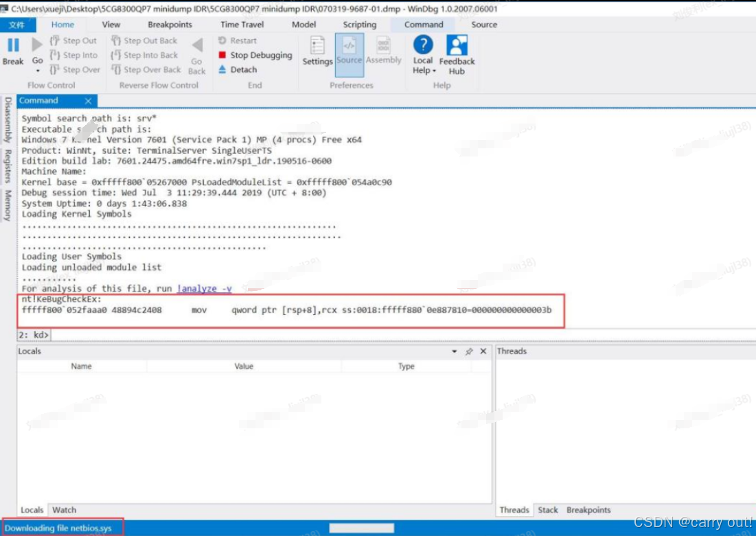Viewport: 756px width, 536px height.
Task: Toggle Source mode in Preferences
Action: (x=349, y=54)
